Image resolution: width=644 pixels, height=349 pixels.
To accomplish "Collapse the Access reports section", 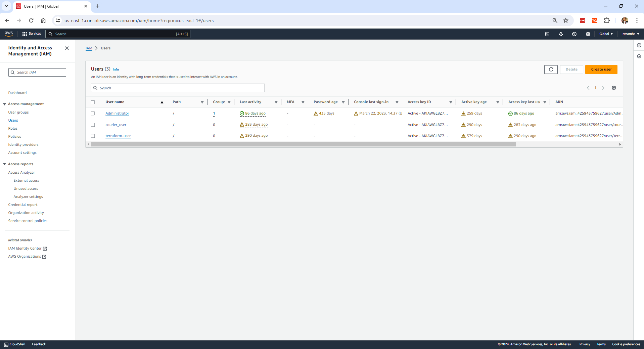I will [4, 164].
